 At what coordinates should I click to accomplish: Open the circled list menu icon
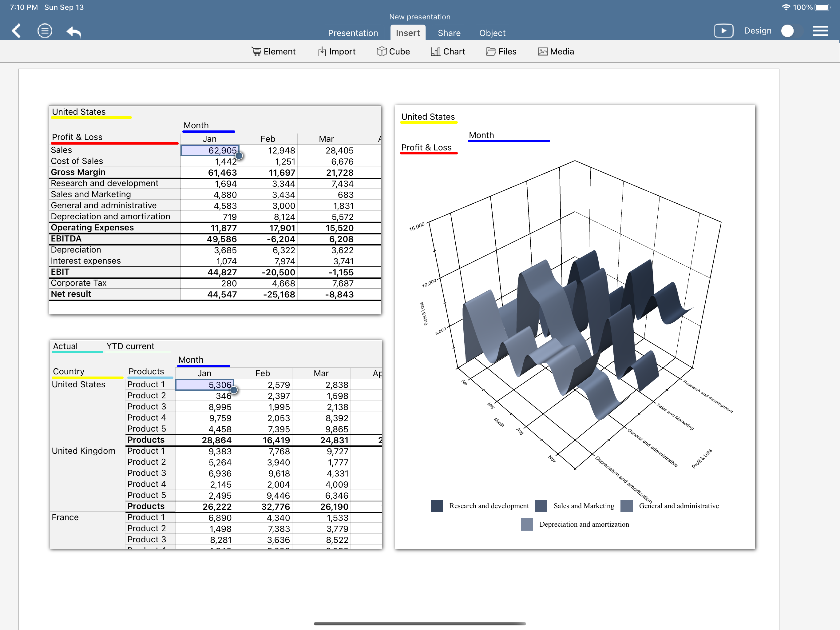pos(45,31)
